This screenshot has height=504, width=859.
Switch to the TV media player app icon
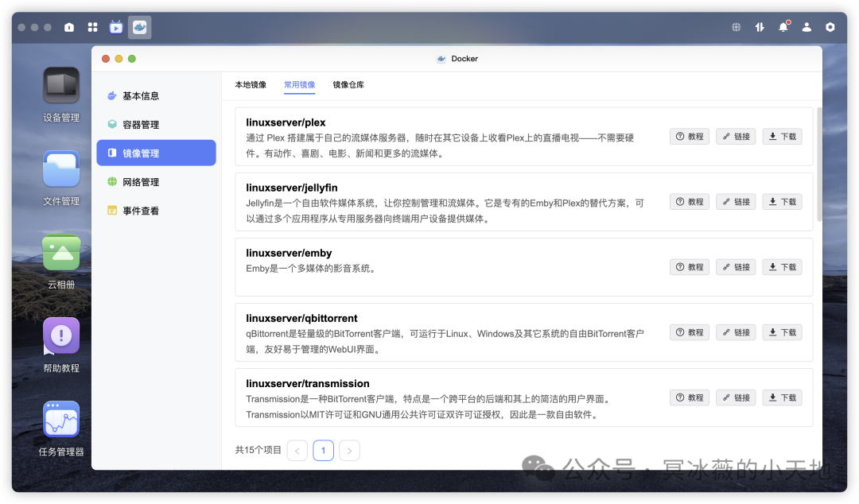point(116,27)
